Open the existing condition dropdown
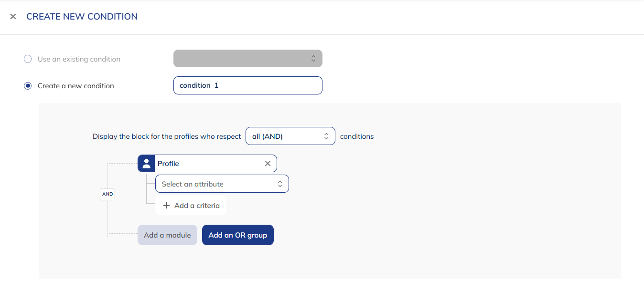644x302 pixels. pyautogui.click(x=247, y=58)
